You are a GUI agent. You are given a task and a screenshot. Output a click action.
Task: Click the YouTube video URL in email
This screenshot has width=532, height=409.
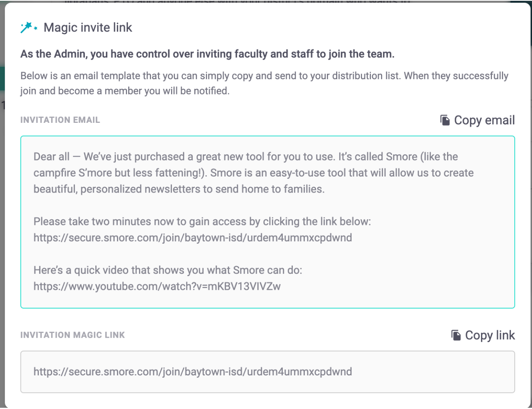[157, 287]
